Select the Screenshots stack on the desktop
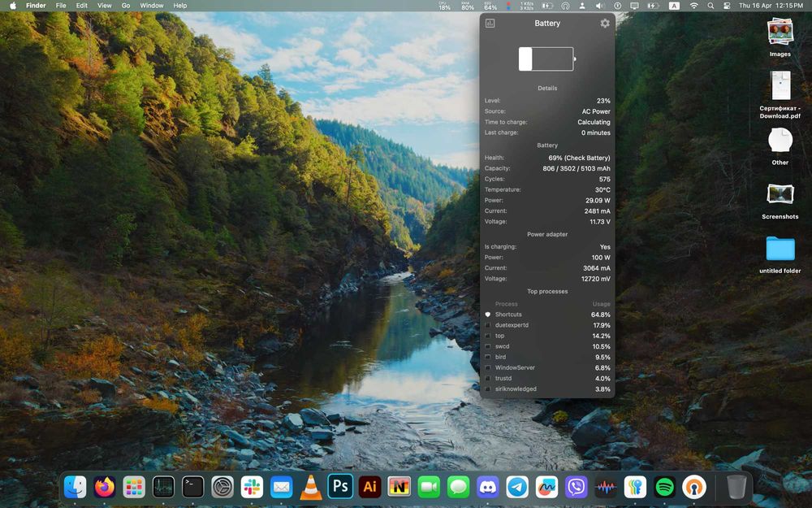 click(780, 201)
